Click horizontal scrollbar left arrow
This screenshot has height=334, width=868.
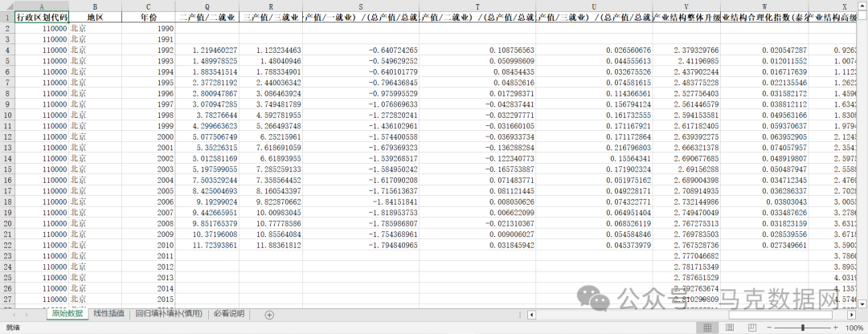point(531,315)
